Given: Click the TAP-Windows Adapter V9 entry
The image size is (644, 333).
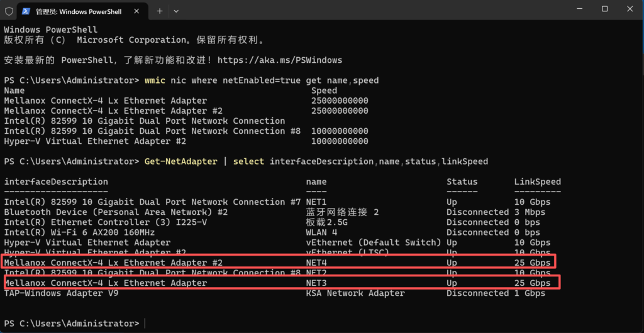Looking at the screenshot, I should 61,293.
